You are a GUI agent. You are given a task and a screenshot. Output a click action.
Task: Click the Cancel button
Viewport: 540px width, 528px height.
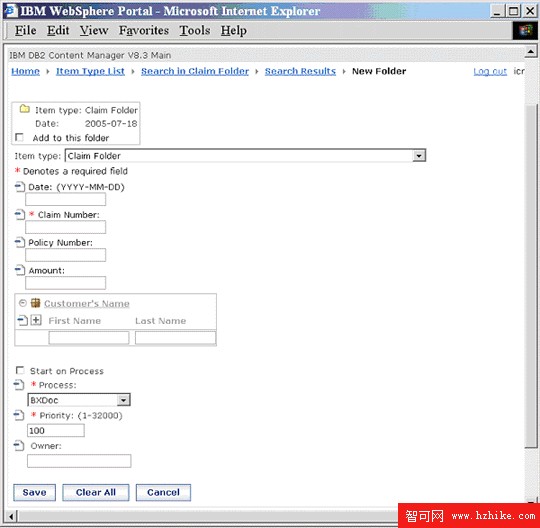pyautogui.click(x=163, y=492)
